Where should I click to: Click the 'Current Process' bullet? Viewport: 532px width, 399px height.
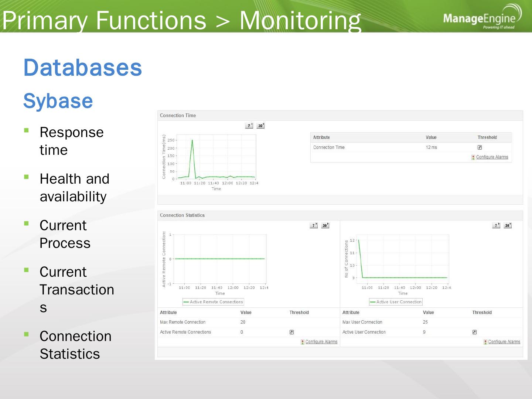point(65,234)
